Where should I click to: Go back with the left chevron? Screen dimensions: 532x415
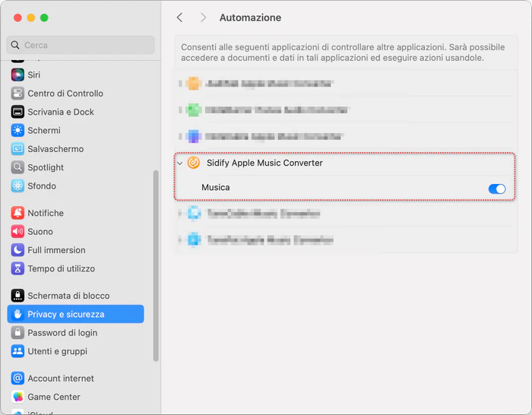[x=180, y=17]
